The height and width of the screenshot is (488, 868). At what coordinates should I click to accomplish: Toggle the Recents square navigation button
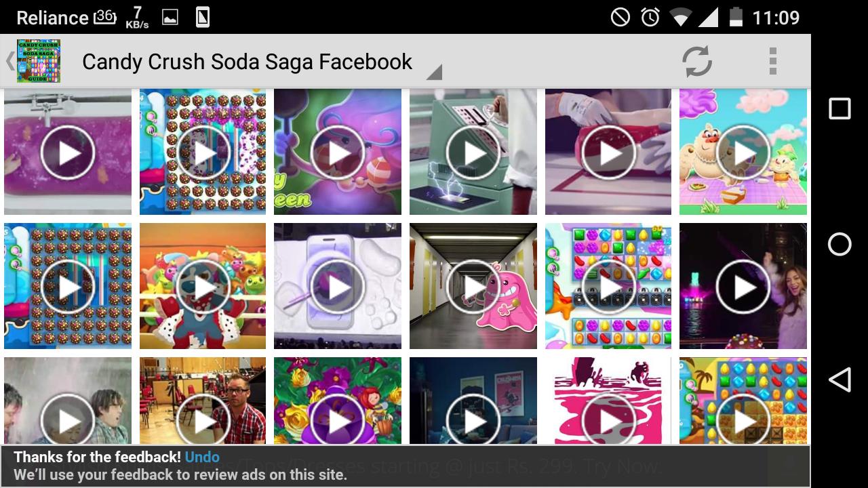pos(840,108)
